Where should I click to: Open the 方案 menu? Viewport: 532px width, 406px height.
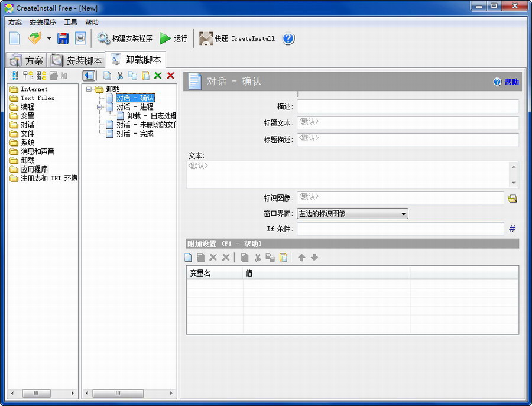15,22
